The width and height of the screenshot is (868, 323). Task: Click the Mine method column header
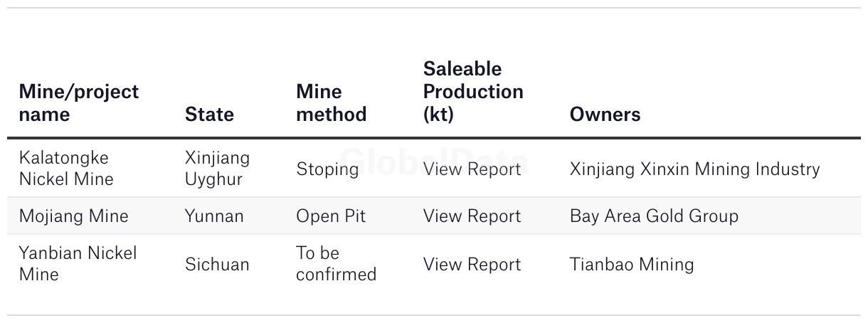click(x=331, y=103)
